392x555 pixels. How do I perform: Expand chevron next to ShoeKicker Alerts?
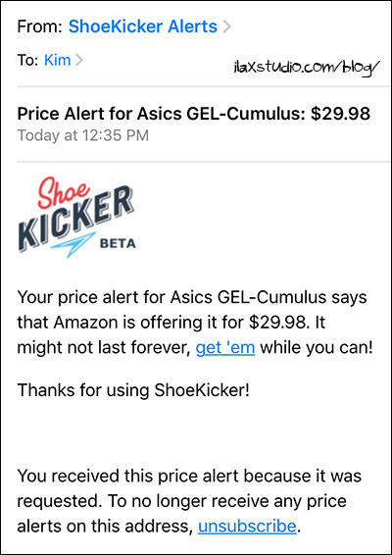coord(226,27)
